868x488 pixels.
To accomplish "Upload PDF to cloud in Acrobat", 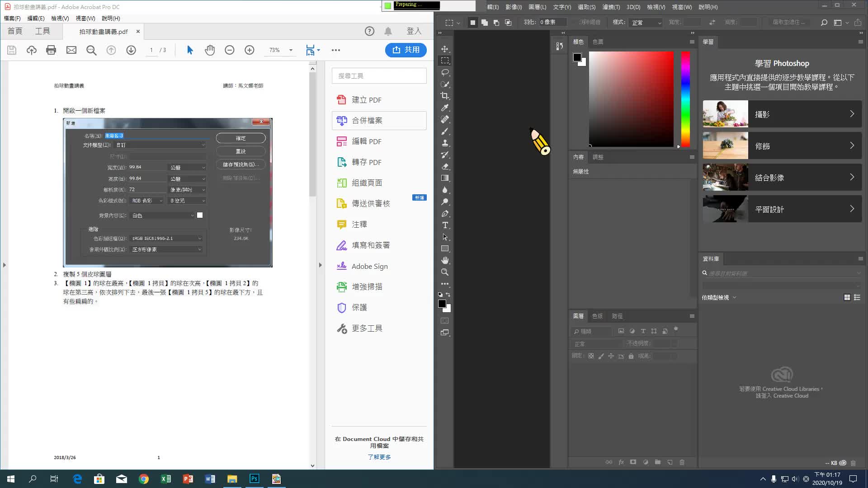I will click(32, 50).
